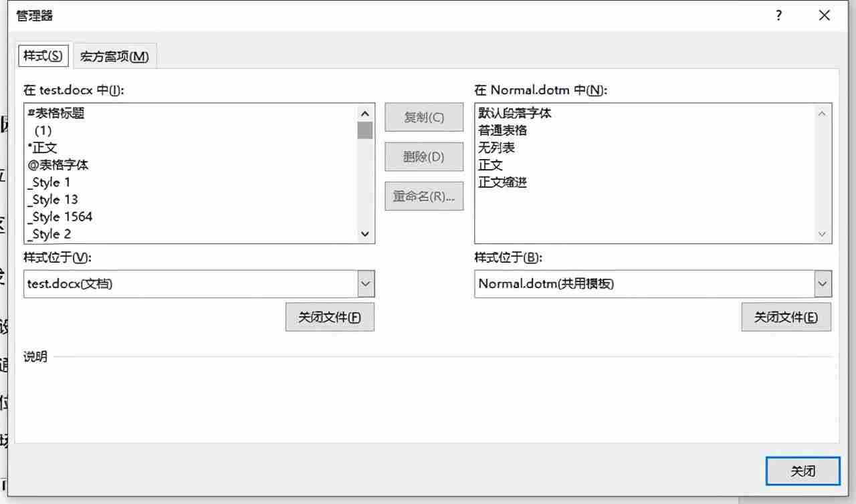Click the 删除(D) button
The width and height of the screenshot is (856, 504).
click(423, 156)
